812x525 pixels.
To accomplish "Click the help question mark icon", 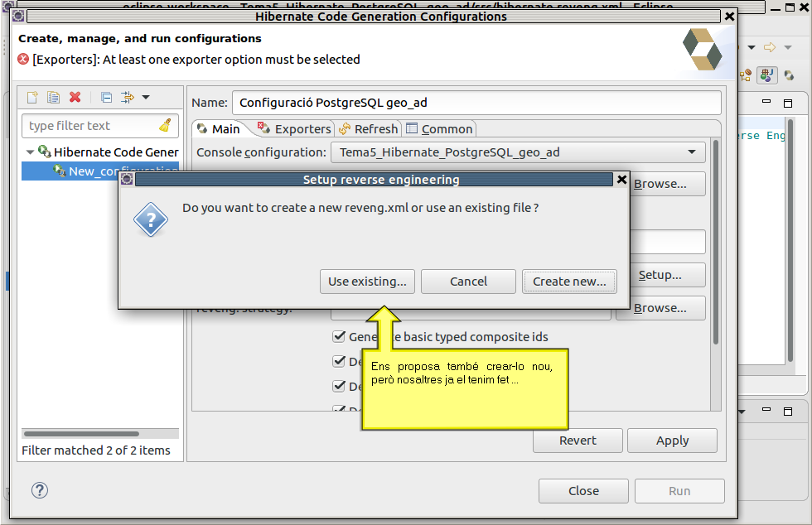I will pyautogui.click(x=40, y=490).
